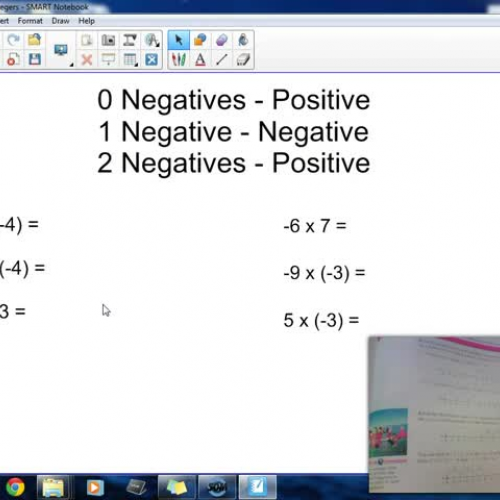Open a file with folder icon

click(34, 40)
